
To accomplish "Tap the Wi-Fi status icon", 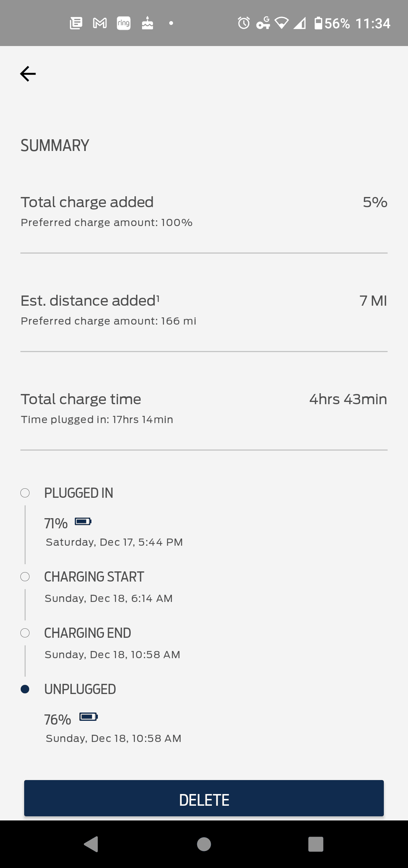I will (x=281, y=23).
